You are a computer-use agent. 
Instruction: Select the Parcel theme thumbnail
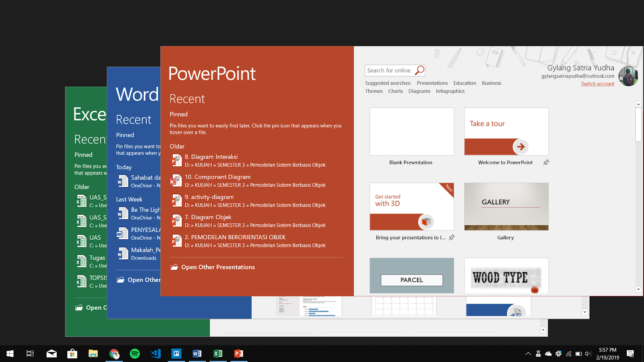412,276
